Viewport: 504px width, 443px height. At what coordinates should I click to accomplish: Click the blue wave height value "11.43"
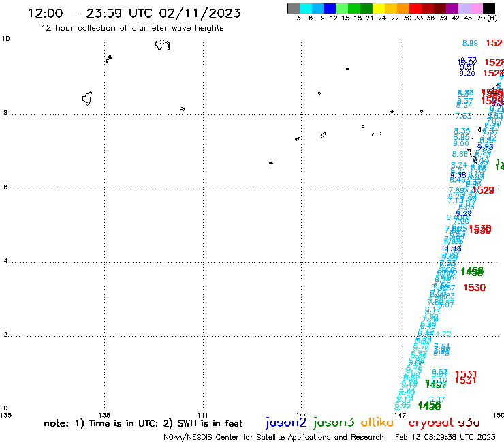point(452,249)
